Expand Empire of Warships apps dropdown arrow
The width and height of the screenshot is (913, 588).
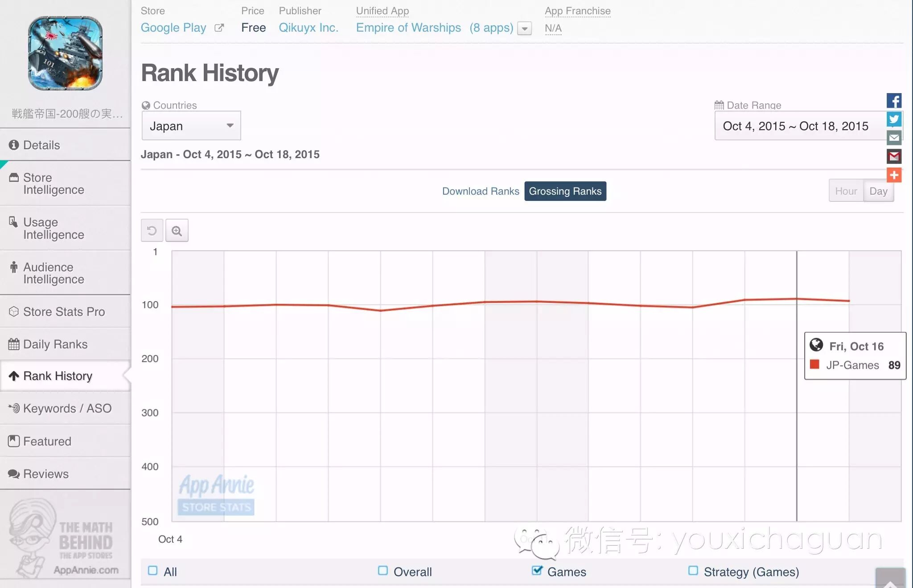click(x=525, y=29)
